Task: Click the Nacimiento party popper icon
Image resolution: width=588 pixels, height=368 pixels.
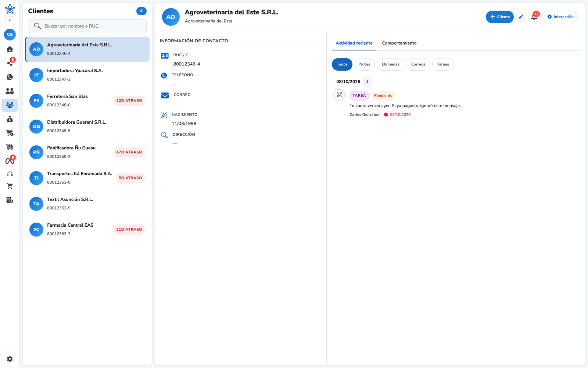Action: pos(164,115)
